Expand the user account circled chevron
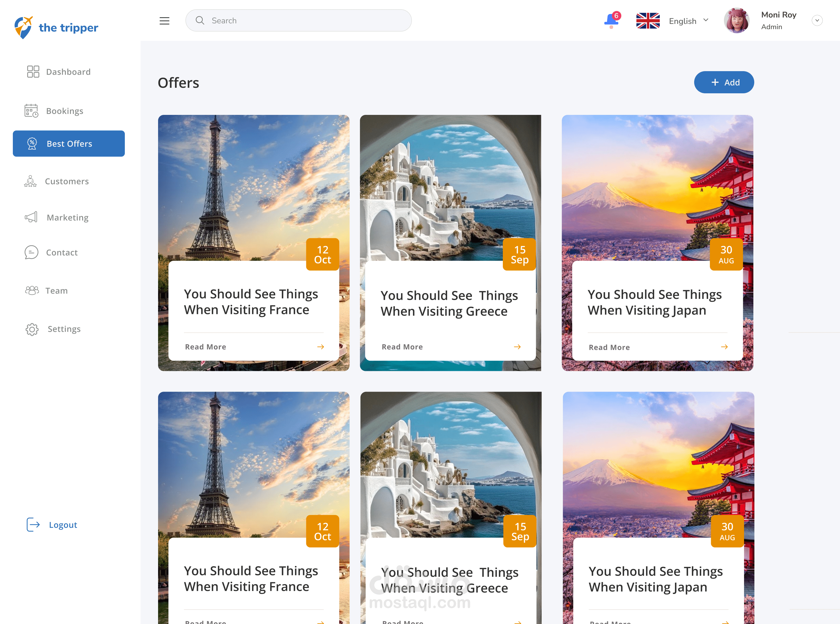 coord(817,20)
